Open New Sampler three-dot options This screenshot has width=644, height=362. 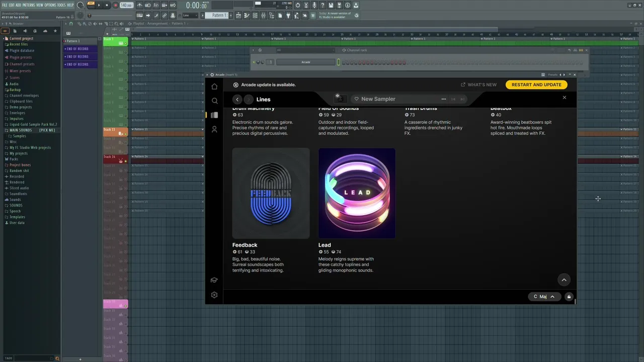(x=443, y=99)
